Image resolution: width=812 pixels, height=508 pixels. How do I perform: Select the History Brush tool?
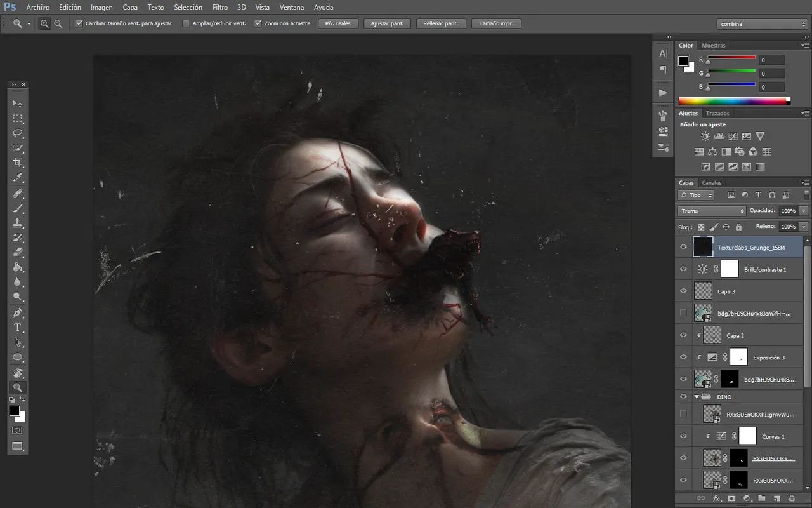point(18,238)
